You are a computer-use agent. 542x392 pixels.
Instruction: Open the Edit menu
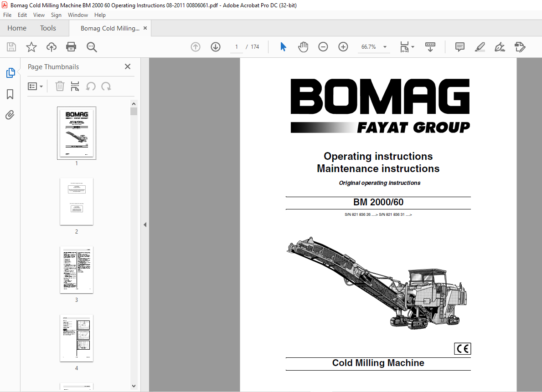point(22,15)
